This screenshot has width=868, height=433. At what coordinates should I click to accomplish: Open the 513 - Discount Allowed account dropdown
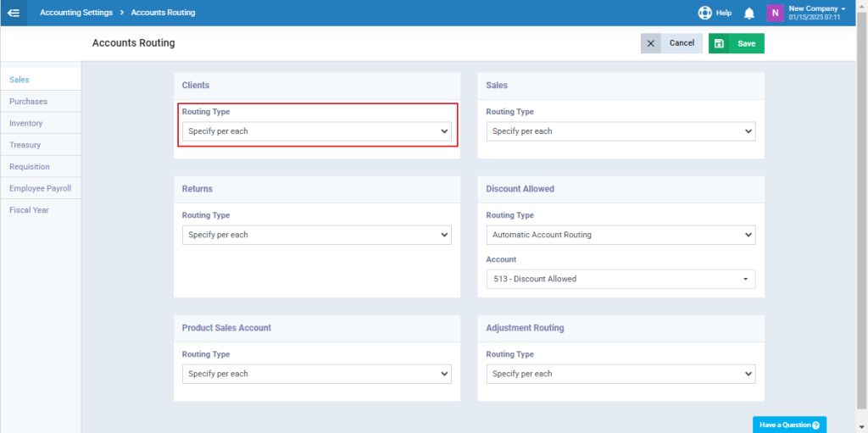tap(620, 279)
